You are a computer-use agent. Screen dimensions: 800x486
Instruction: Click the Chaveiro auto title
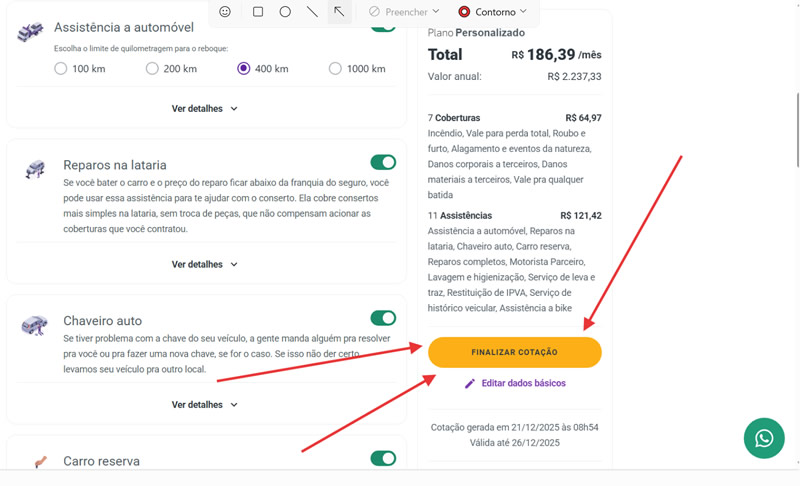[103, 320]
